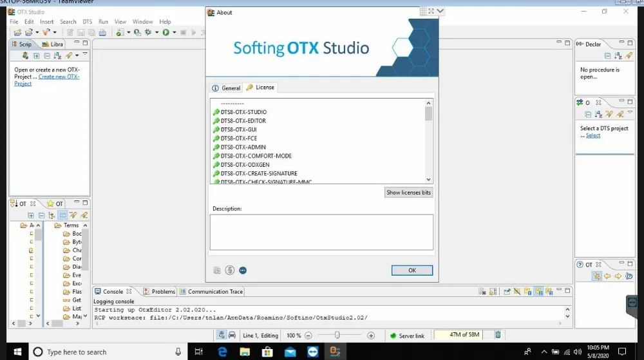Click zoom out minus button in status bar

pos(308,336)
